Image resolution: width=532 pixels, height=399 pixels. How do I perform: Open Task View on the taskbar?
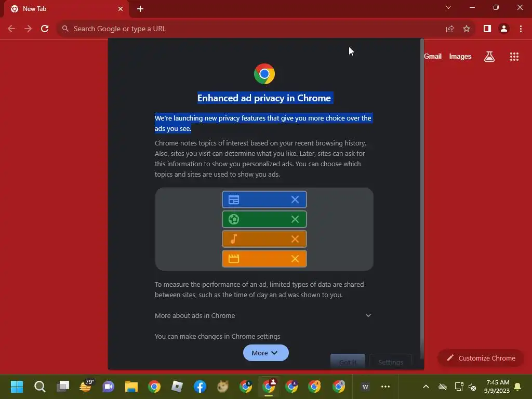tap(63, 387)
